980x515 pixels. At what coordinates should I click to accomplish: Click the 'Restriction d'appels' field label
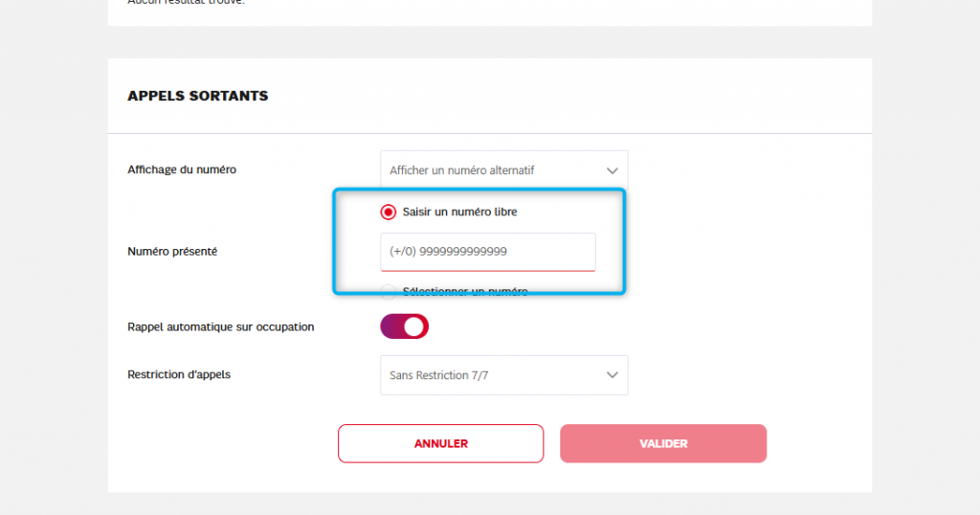tap(179, 374)
